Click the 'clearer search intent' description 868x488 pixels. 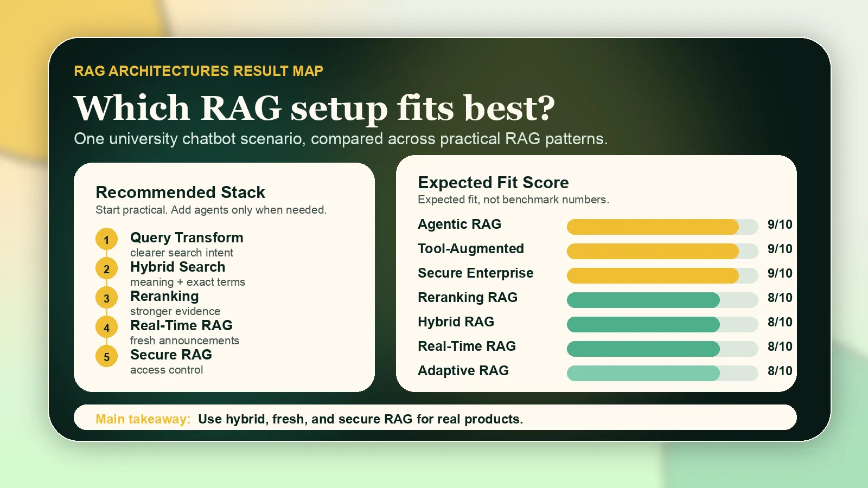182,253
